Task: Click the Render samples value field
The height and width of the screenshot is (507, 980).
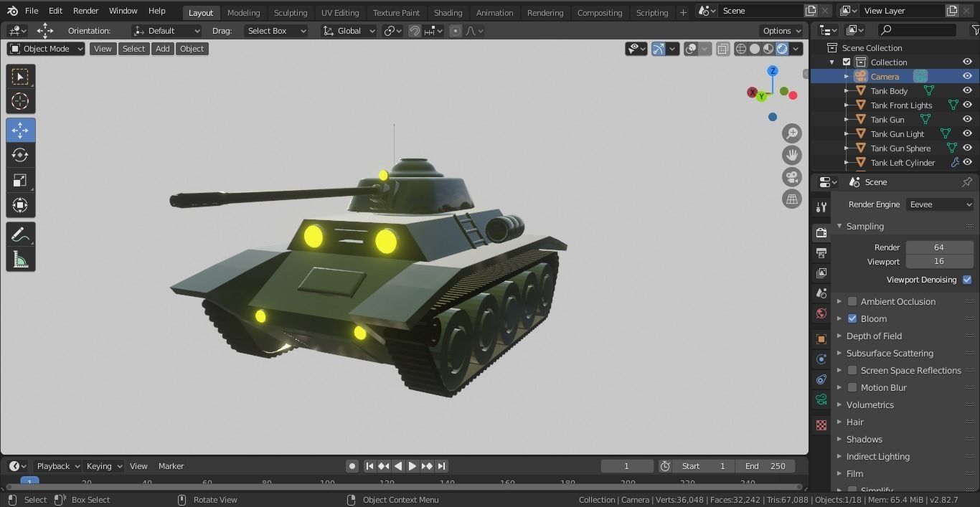Action: pyautogui.click(x=939, y=247)
